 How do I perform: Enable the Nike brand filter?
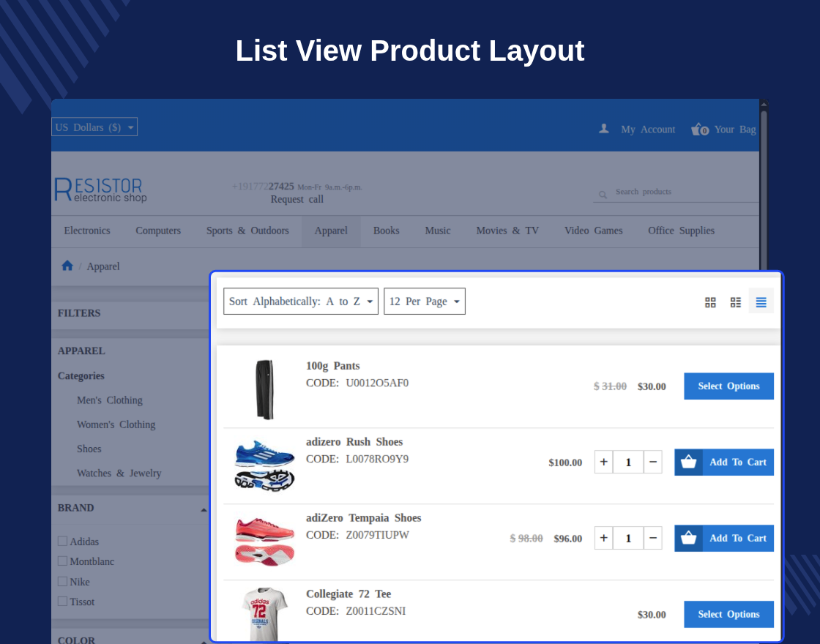62,581
